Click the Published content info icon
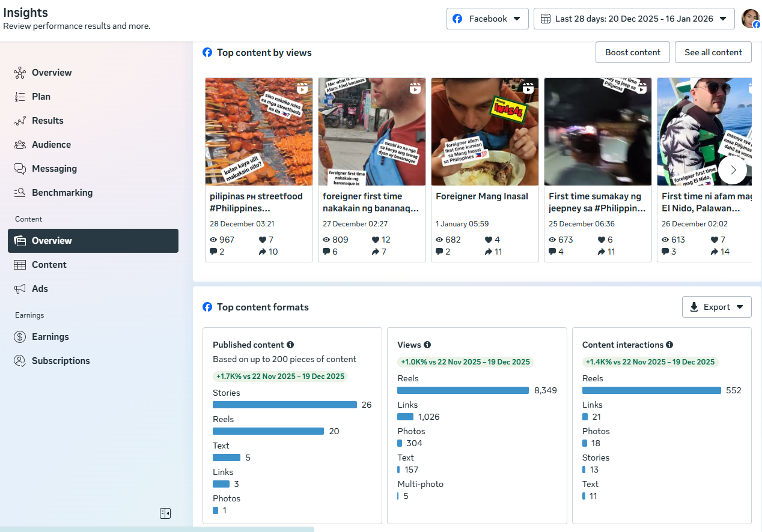The image size is (762, 532). point(290,345)
